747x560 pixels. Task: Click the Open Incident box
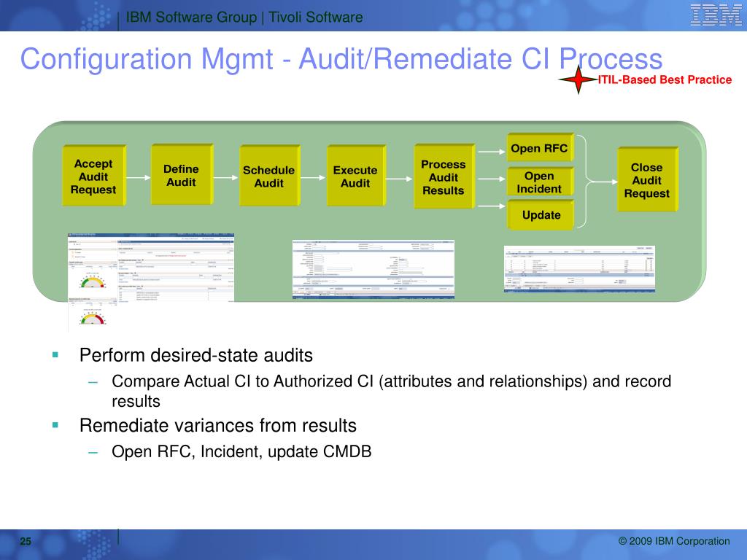click(x=541, y=182)
